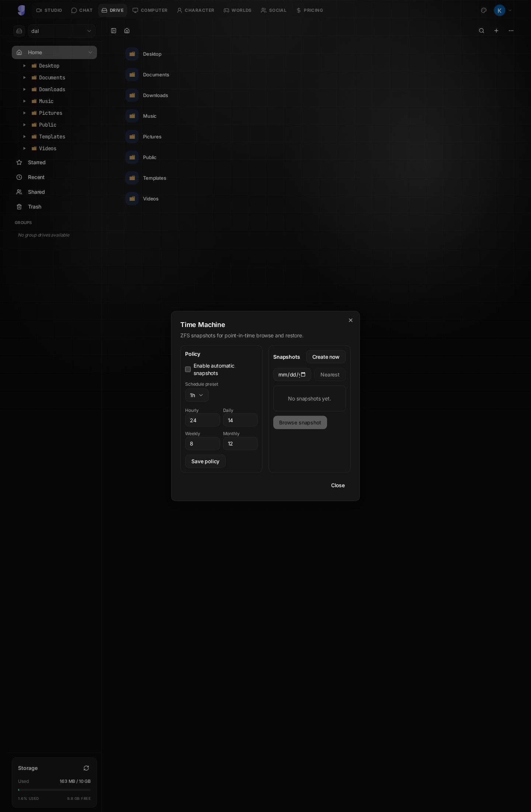Image resolution: width=531 pixels, height=812 pixels.
Task: Click the Hourly retention field
Action: pyautogui.click(x=202, y=420)
